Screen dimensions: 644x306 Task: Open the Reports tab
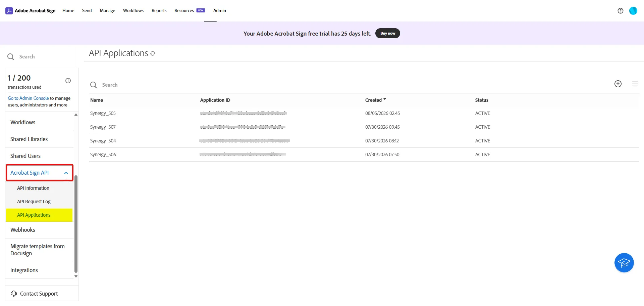tap(159, 11)
